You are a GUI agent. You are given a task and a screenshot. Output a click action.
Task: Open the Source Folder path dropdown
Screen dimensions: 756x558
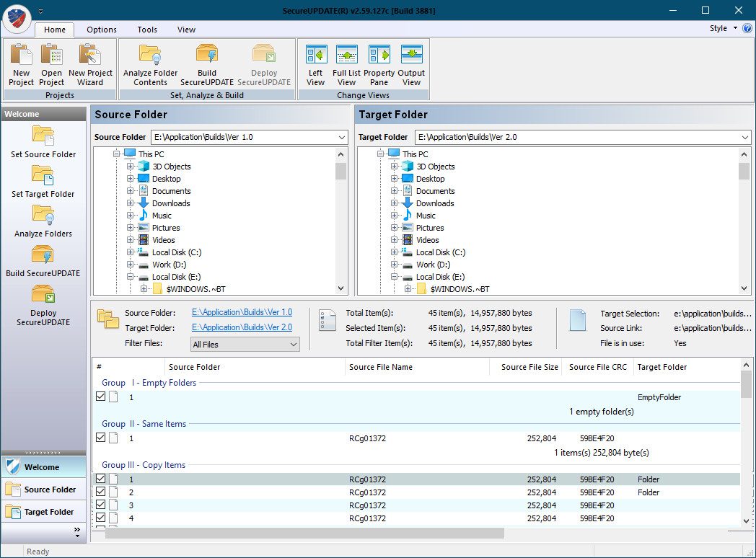341,137
